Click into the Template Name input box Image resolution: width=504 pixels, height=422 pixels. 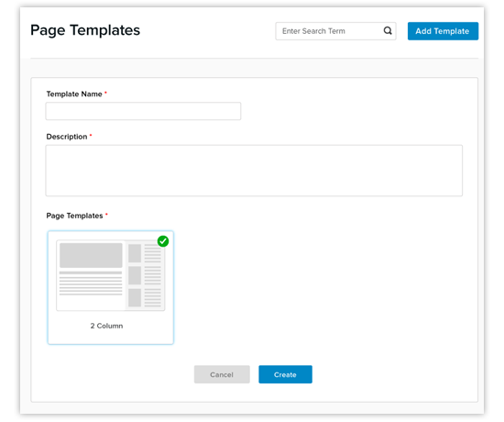143,111
